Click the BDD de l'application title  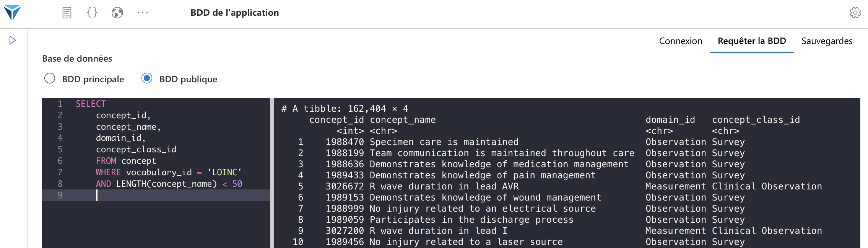(x=235, y=13)
